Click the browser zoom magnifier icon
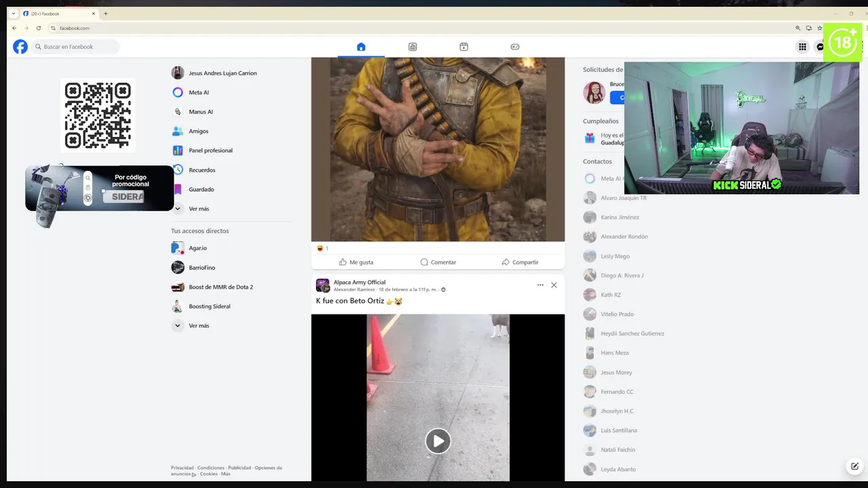The height and width of the screenshot is (488, 868). click(798, 28)
